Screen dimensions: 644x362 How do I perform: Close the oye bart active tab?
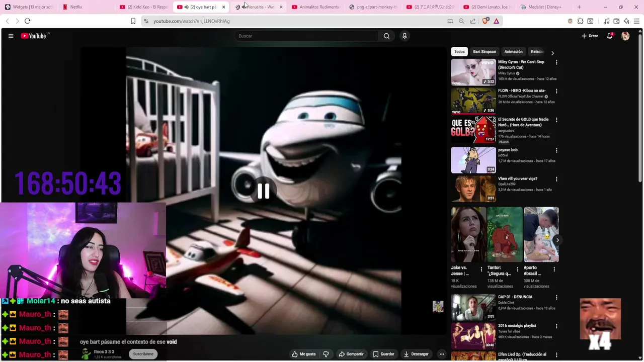point(223,7)
